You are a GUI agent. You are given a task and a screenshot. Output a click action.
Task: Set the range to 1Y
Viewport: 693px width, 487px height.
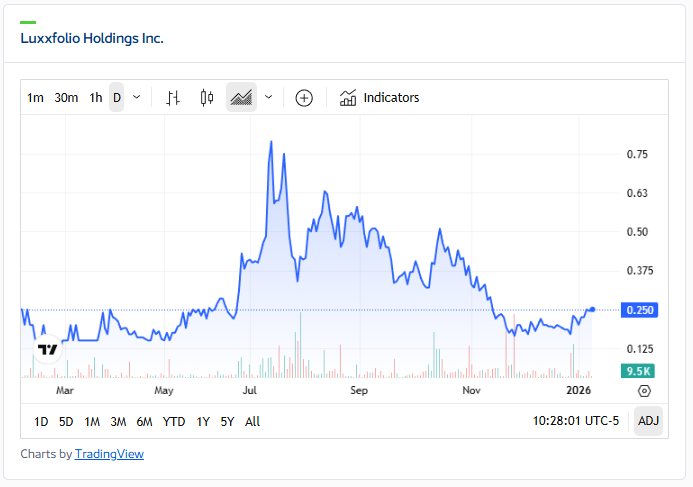click(203, 422)
